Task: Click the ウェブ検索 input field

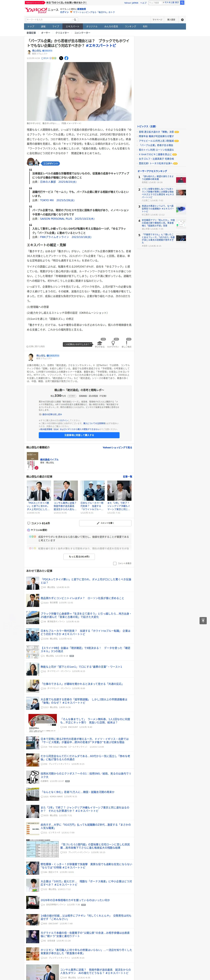Action: (x=155, y=3)
